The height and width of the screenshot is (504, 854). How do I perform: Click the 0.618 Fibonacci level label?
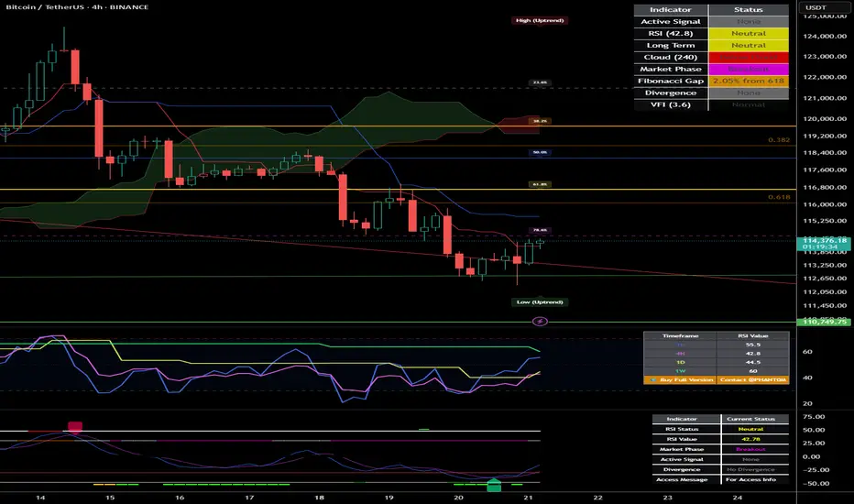pos(776,197)
